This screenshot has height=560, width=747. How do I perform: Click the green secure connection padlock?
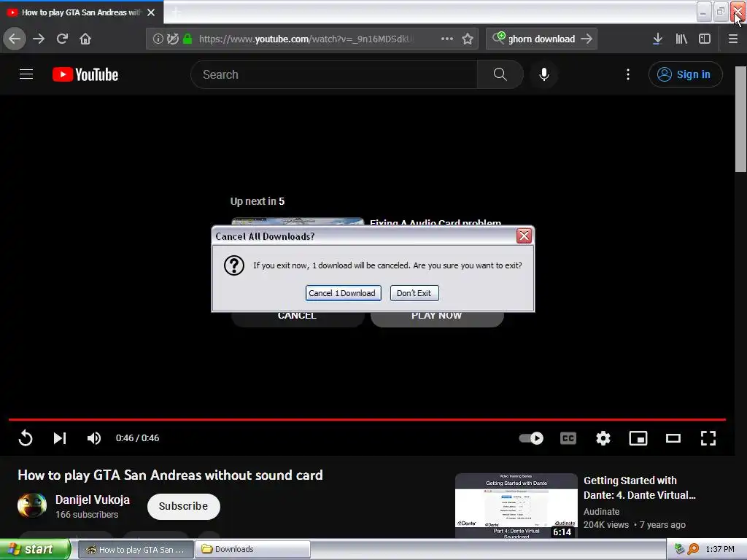tap(187, 39)
